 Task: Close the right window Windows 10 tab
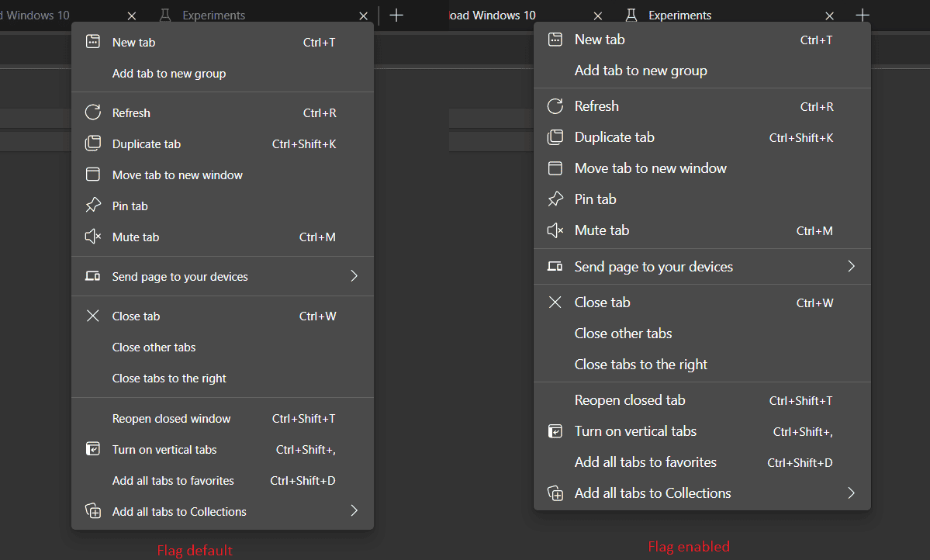598,16
